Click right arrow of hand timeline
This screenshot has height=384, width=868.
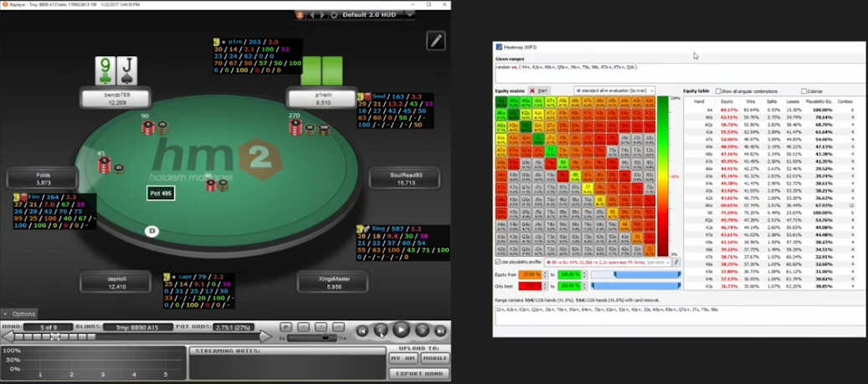click(x=266, y=336)
